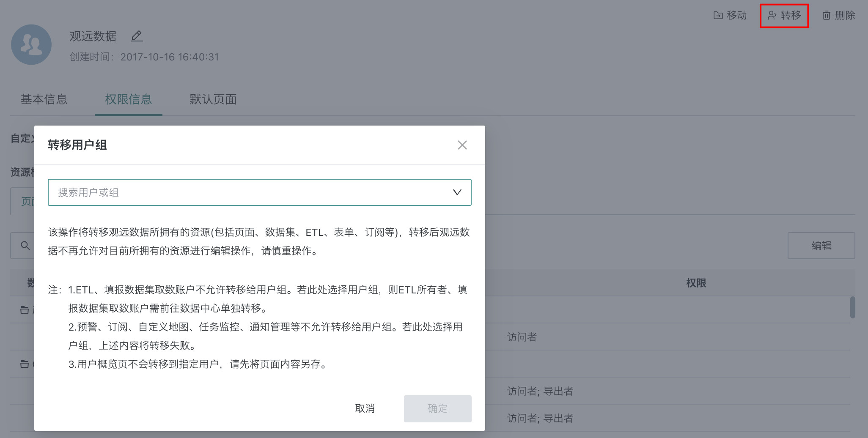868x438 pixels.
Task: Click the 权限 column header
Action: coord(696,283)
